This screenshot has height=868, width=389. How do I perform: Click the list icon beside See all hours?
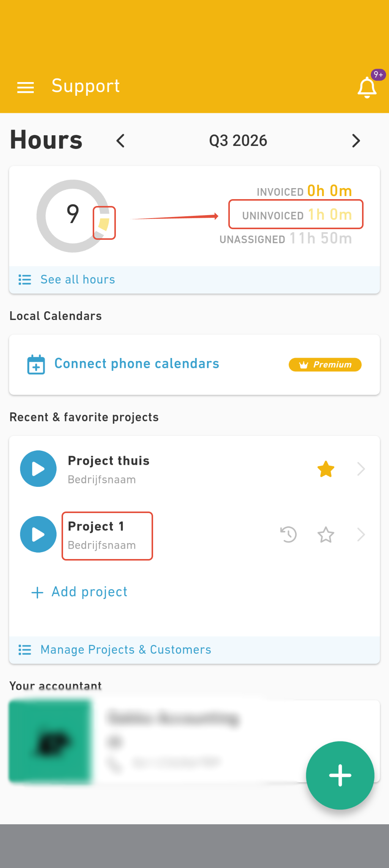pos(25,280)
